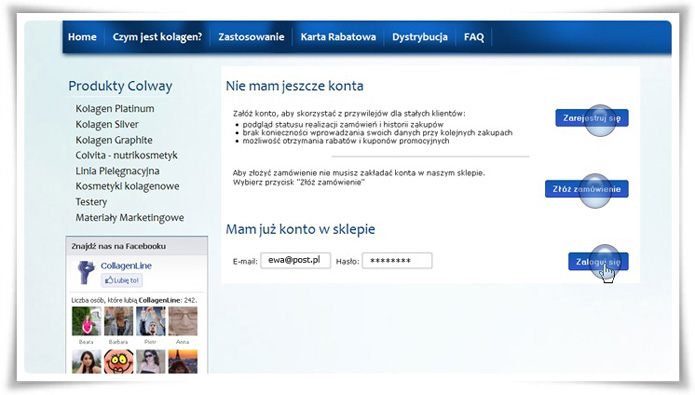Click the Produkty Colway heading
The image size is (695, 395).
[120, 86]
